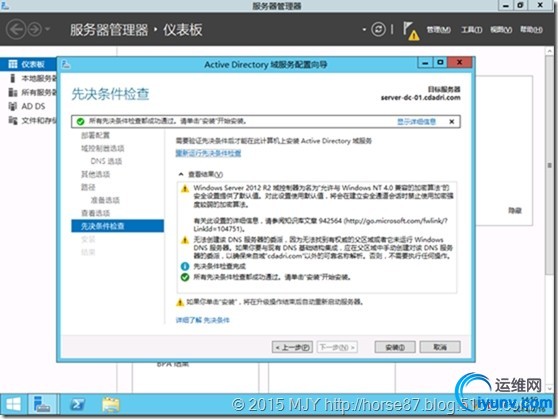Open File Explorer from the taskbar
This screenshot has height=419, width=558.
tap(111, 405)
